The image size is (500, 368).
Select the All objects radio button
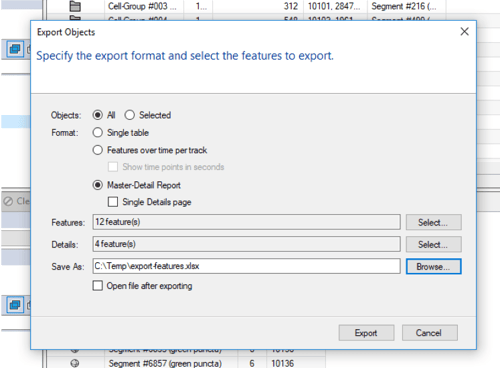pyautogui.click(x=97, y=115)
